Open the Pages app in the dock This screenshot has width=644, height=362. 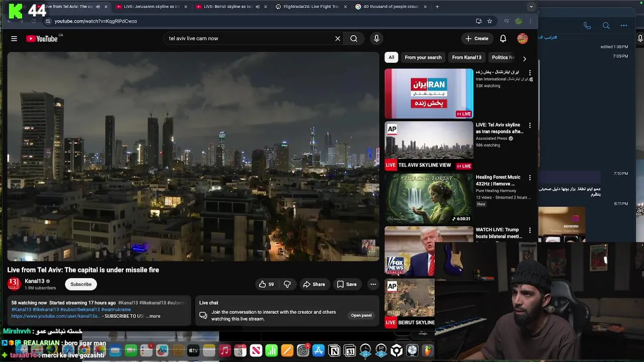pyautogui.click(x=287, y=350)
